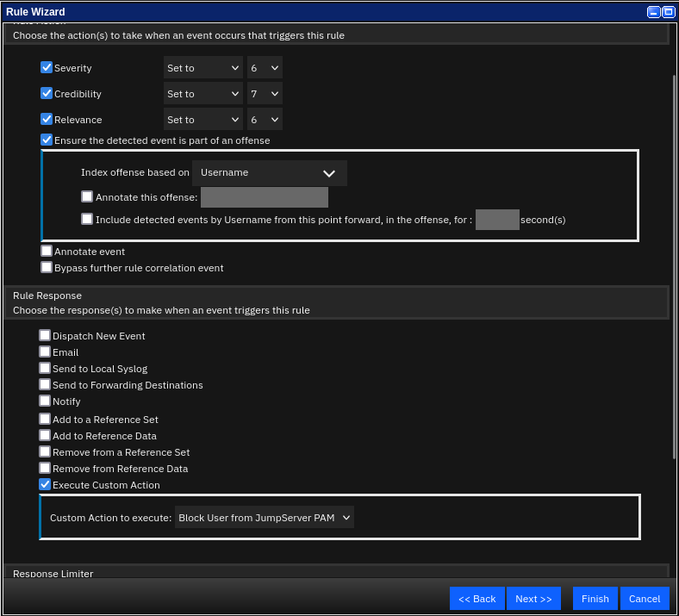Click the Response Limiter section header
The image size is (679, 616).
click(336, 571)
